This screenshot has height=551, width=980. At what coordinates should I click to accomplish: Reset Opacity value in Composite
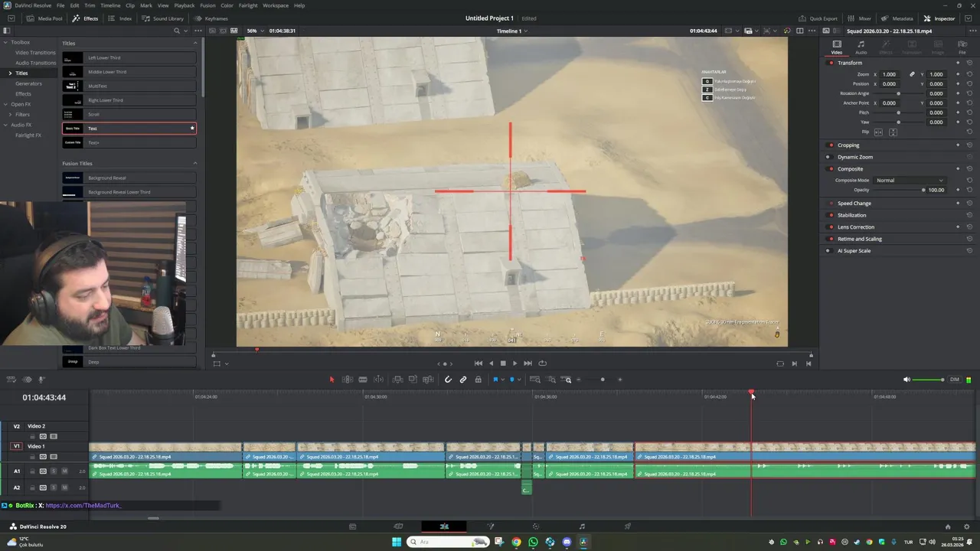(969, 190)
